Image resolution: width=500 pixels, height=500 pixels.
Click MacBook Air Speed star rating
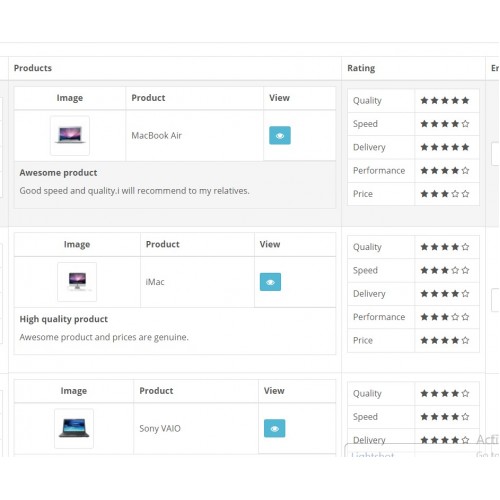(445, 124)
